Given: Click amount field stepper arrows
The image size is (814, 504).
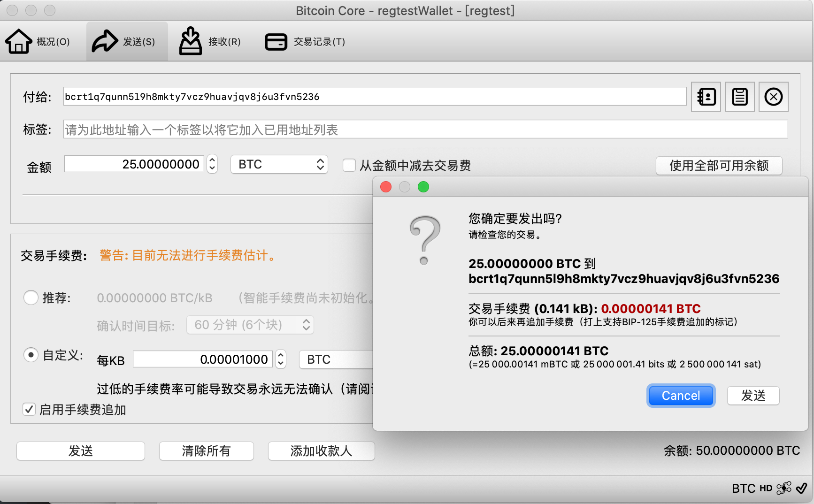Looking at the screenshot, I should tap(212, 164).
